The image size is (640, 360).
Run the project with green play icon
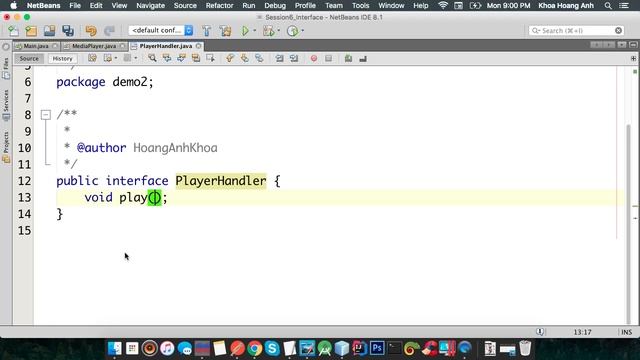click(245, 31)
